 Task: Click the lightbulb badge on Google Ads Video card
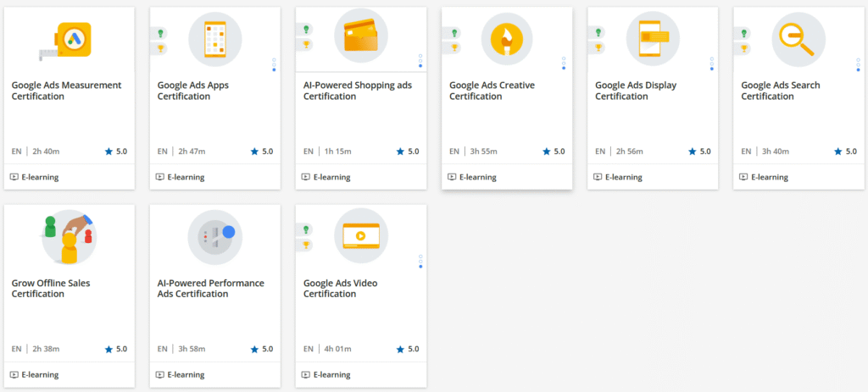(306, 229)
